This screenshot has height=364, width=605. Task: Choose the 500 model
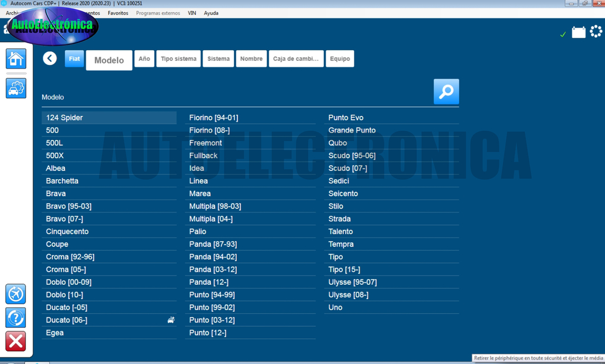[x=109, y=131]
